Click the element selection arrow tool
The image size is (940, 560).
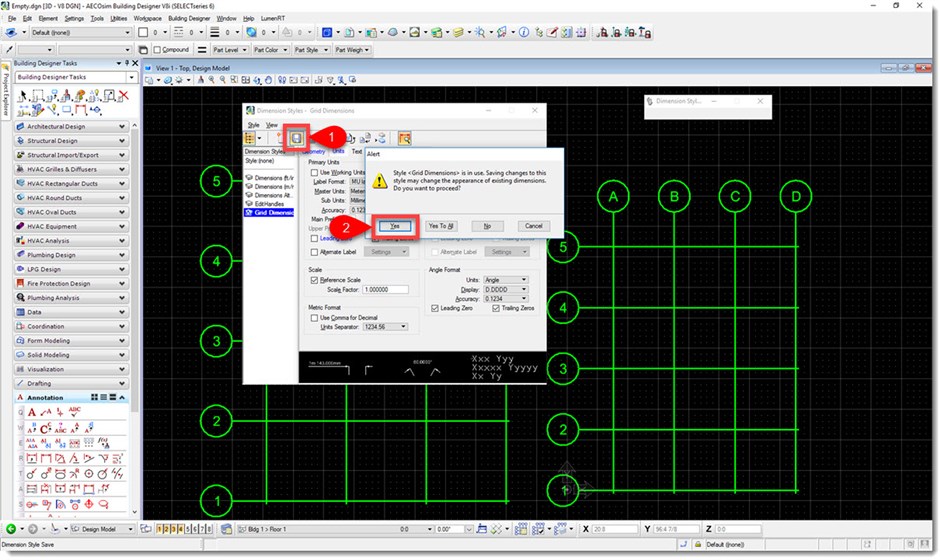pyautogui.click(x=22, y=95)
